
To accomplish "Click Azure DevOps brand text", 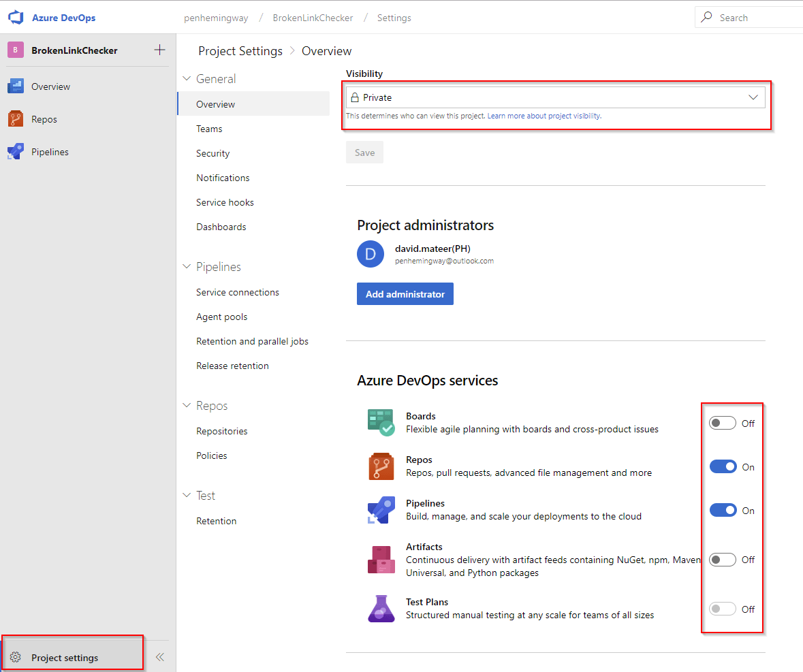I will point(63,18).
